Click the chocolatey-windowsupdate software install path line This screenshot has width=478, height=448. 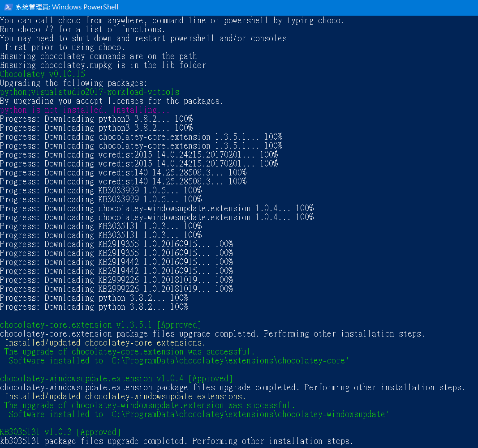coord(199,414)
